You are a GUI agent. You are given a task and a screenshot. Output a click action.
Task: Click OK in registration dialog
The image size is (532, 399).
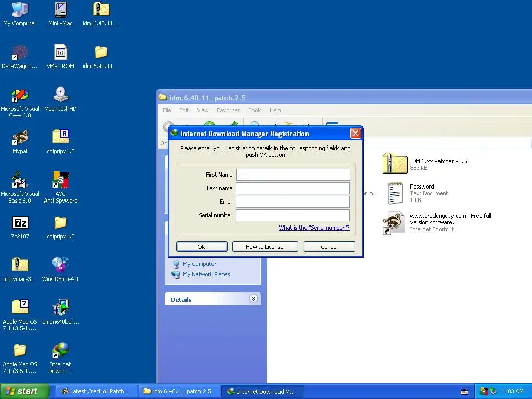tap(202, 247)
